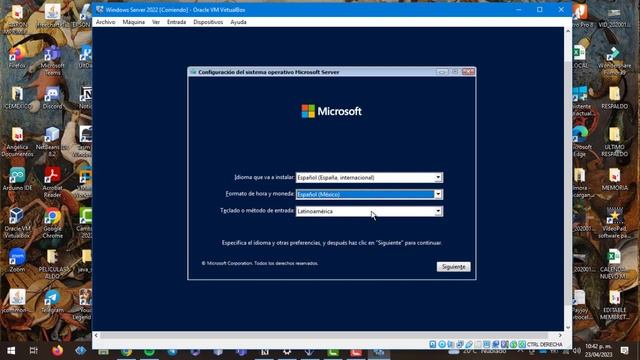Screen dimensions: 640x360
Task: Open the Arduino IDE desktop shortcut
Action: click(x=17, y=179)
